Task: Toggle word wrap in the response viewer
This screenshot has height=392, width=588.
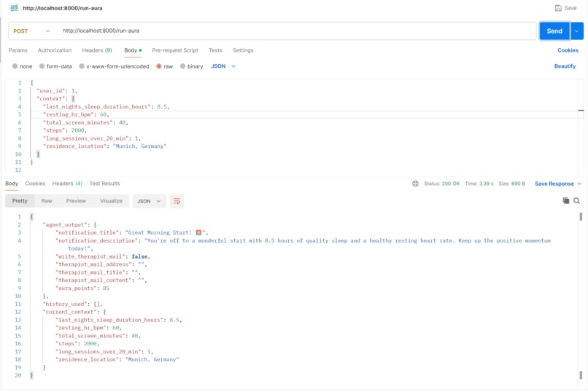Action: pyautogui.click(x=177, y=201)
